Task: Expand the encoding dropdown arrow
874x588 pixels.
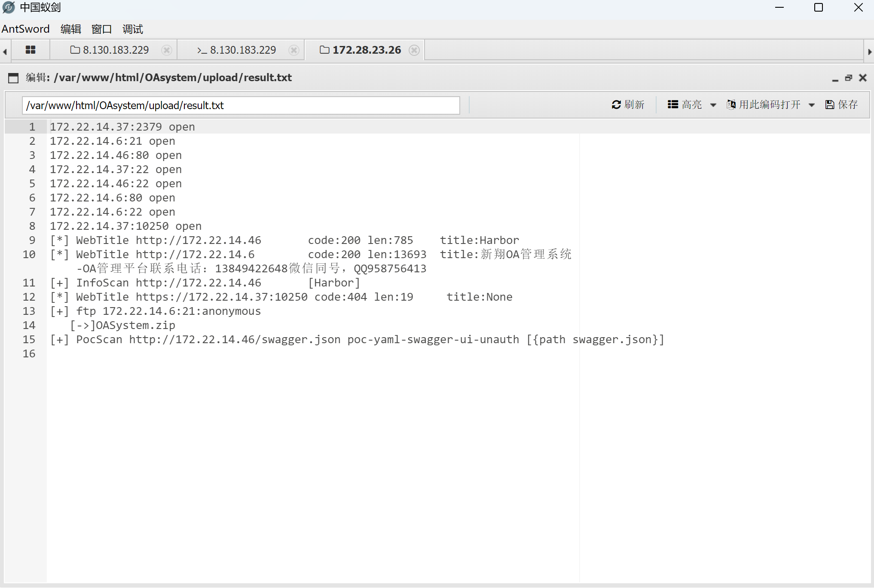Action: pyautogui.click(x=812, y=105)
